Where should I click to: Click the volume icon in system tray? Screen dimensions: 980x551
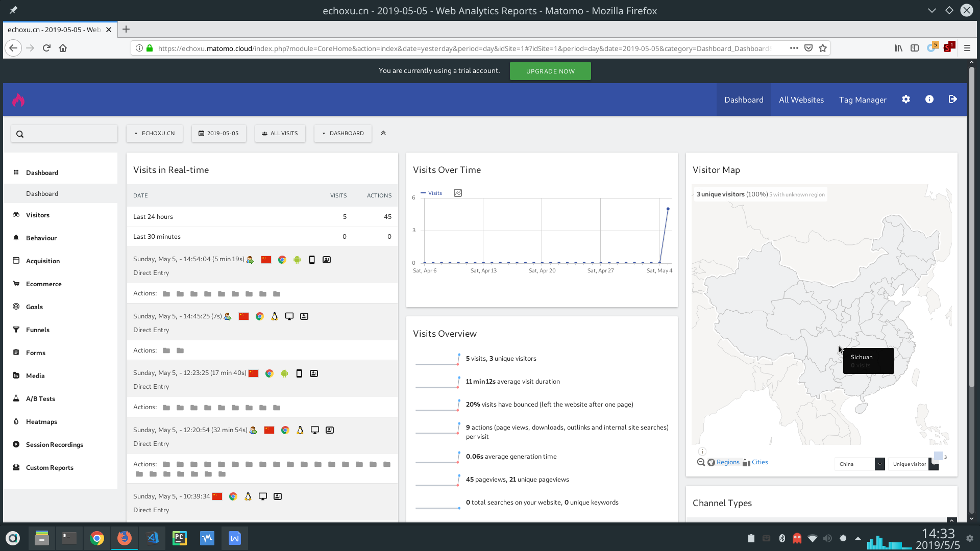point(827,538)
